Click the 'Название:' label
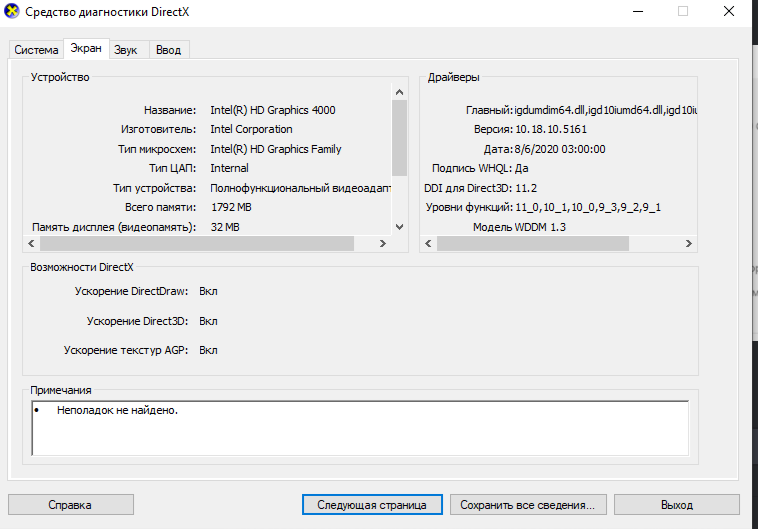 (x=170, y=110)
